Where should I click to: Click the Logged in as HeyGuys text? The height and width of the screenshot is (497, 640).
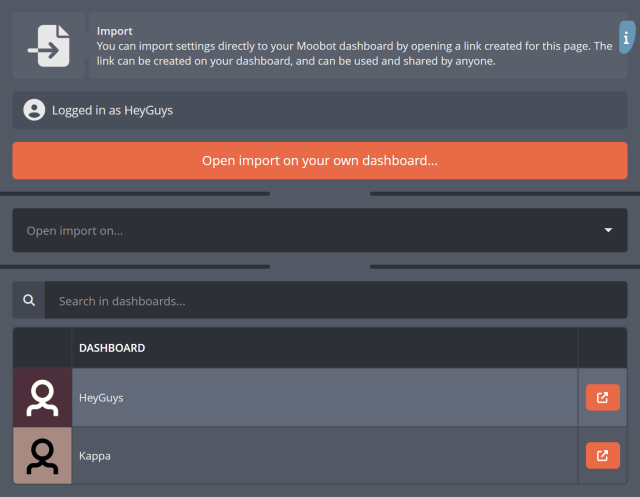point(112,111)
